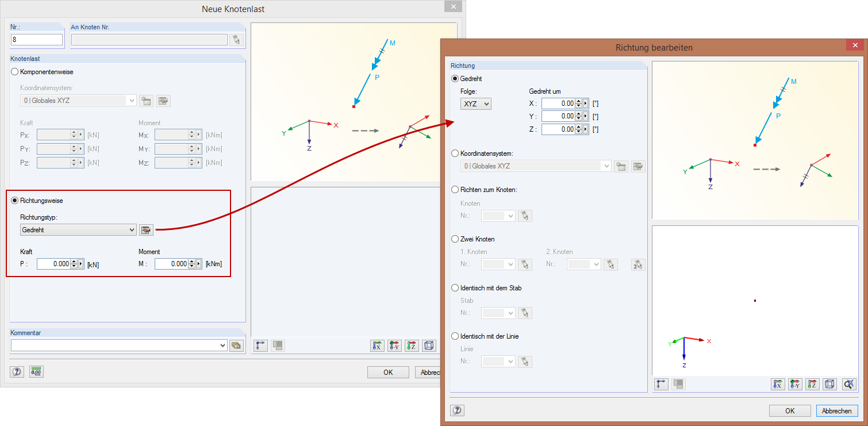
Task: Click the Moment M value field
Action: tap(171, 264)
